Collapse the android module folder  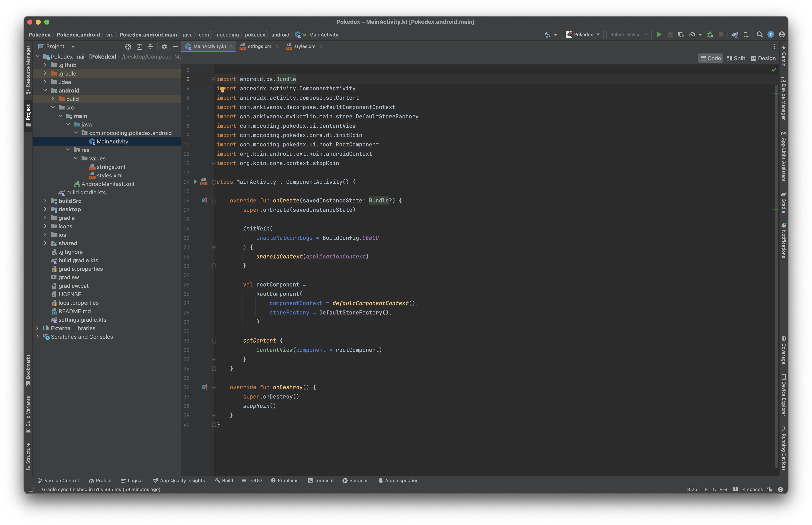[45, 90]
